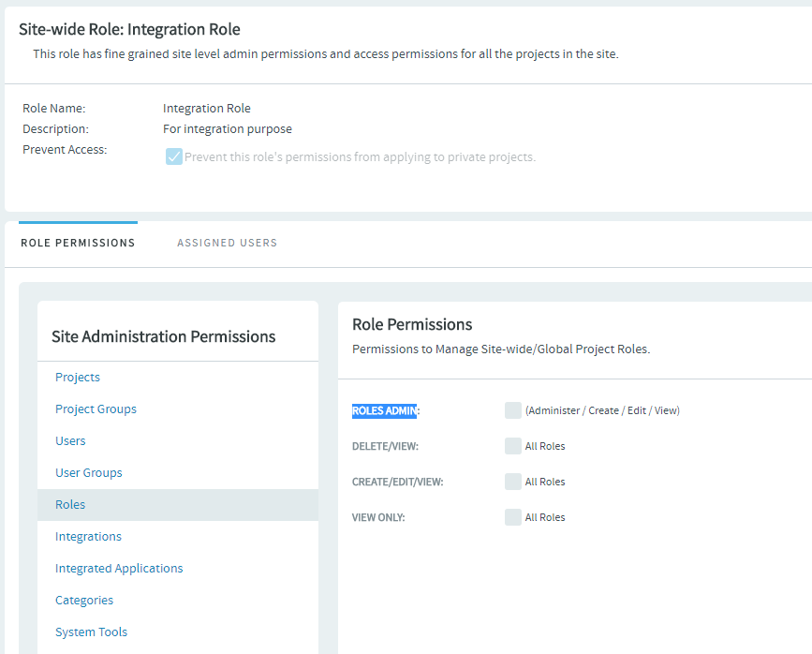Enable Delete/View All Roles checkbox

[512, 446]
